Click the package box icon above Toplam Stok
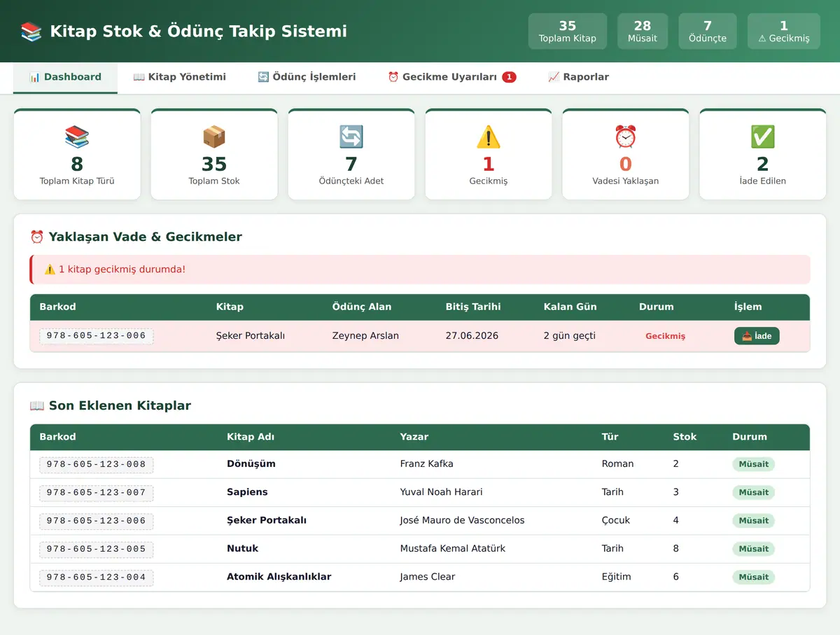Viewport: 840px width, 635px height. (214, 137)
